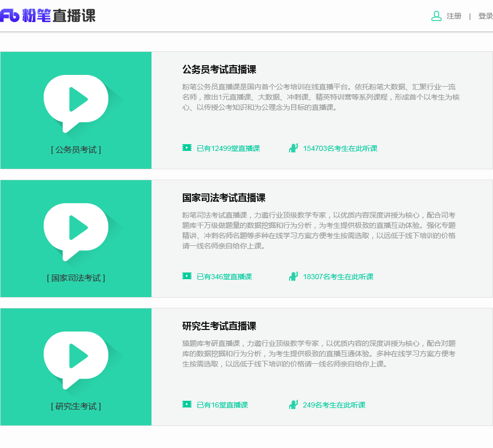Click the 粉笔直播课 logo
This screenshot has height=448, width=493.
(48, 15)
